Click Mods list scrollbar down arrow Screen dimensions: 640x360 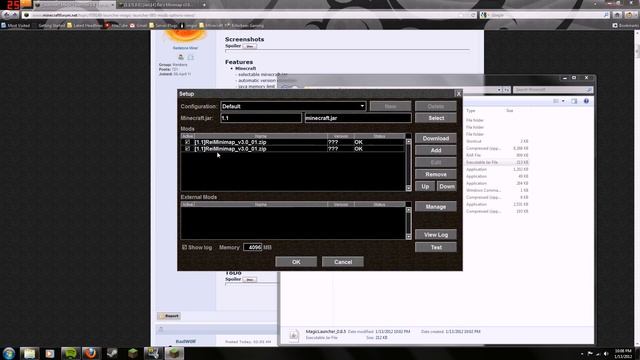(x=408, y=188)
